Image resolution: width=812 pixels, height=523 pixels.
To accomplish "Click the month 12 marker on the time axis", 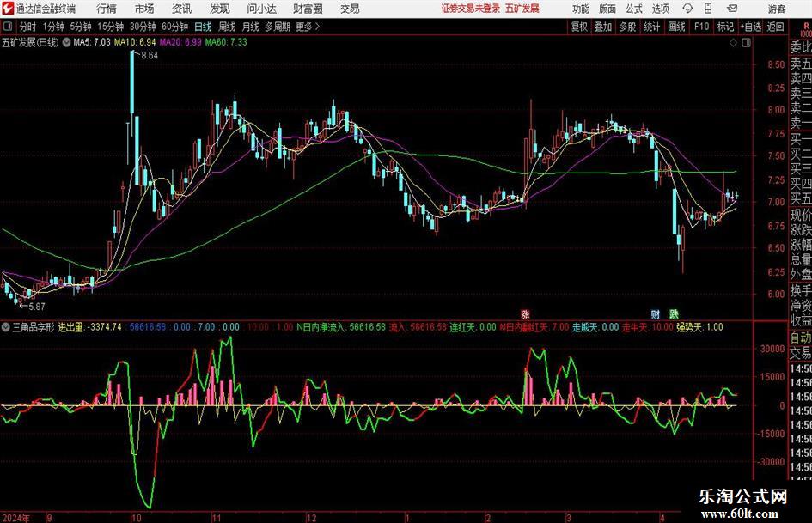I will [x=311, y=518].
